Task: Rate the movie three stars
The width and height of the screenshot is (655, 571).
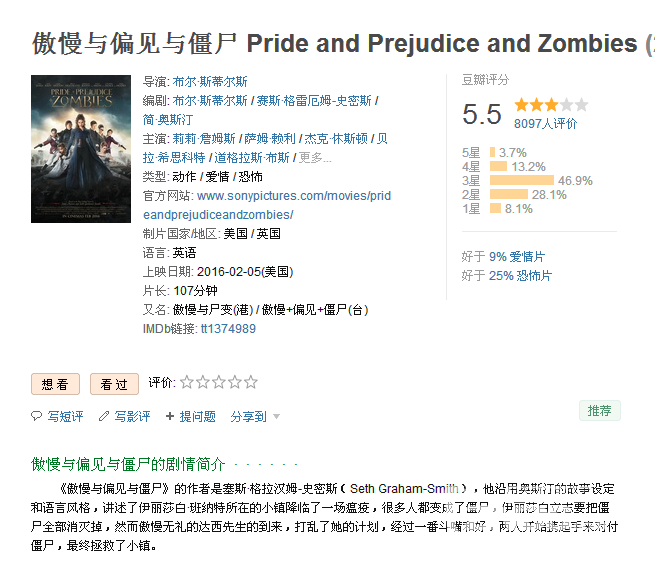Action: (219, 382)
